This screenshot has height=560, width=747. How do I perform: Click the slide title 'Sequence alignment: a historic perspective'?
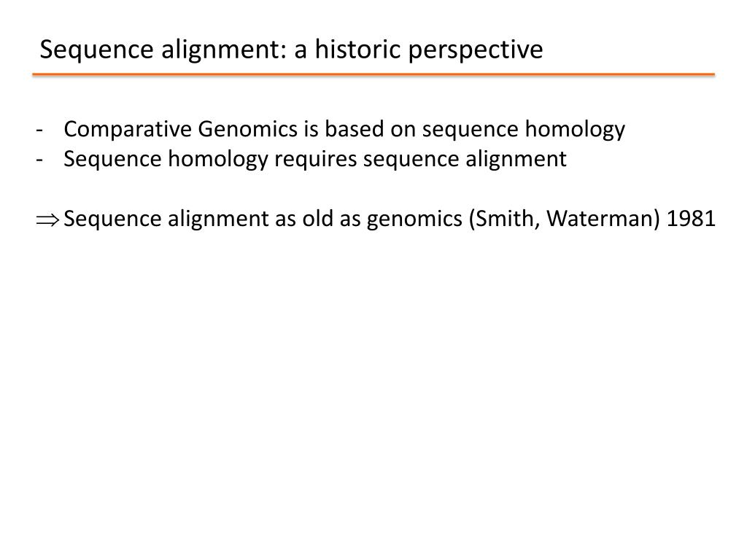coord(291,50)
